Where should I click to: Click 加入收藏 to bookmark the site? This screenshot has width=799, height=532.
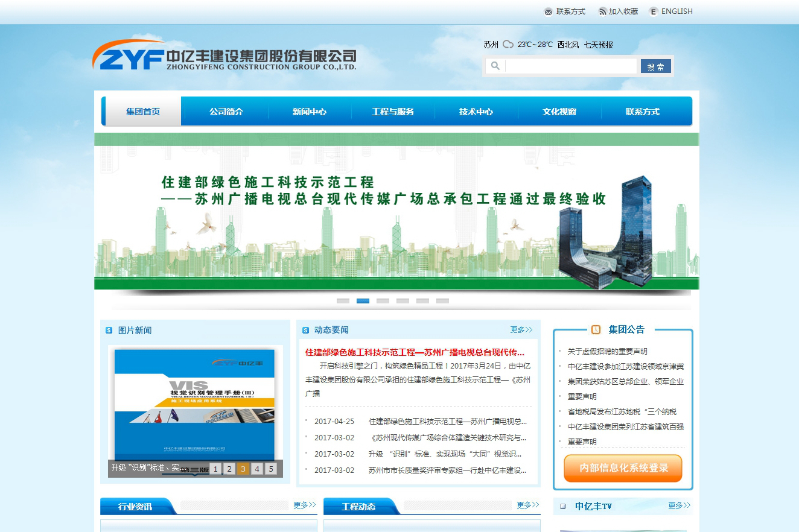click(x=623, y=11)
